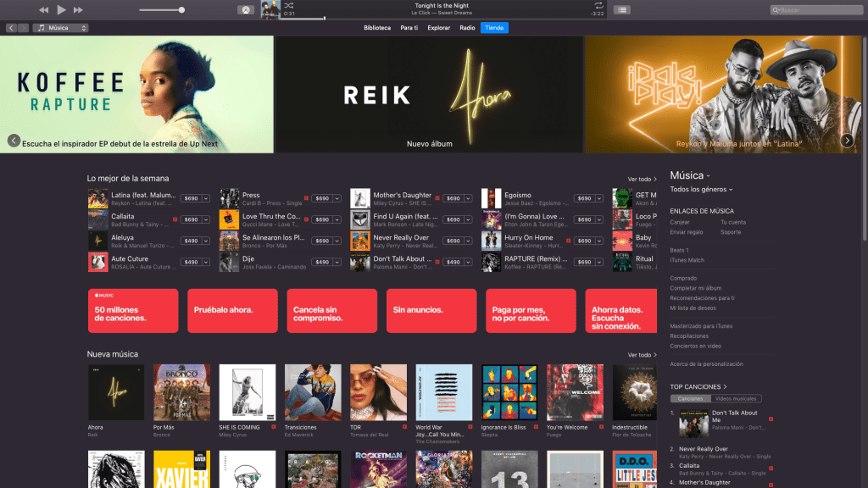Open price options arrow for Egoísmo
The image size is (868, 488).
coord(599,198)
